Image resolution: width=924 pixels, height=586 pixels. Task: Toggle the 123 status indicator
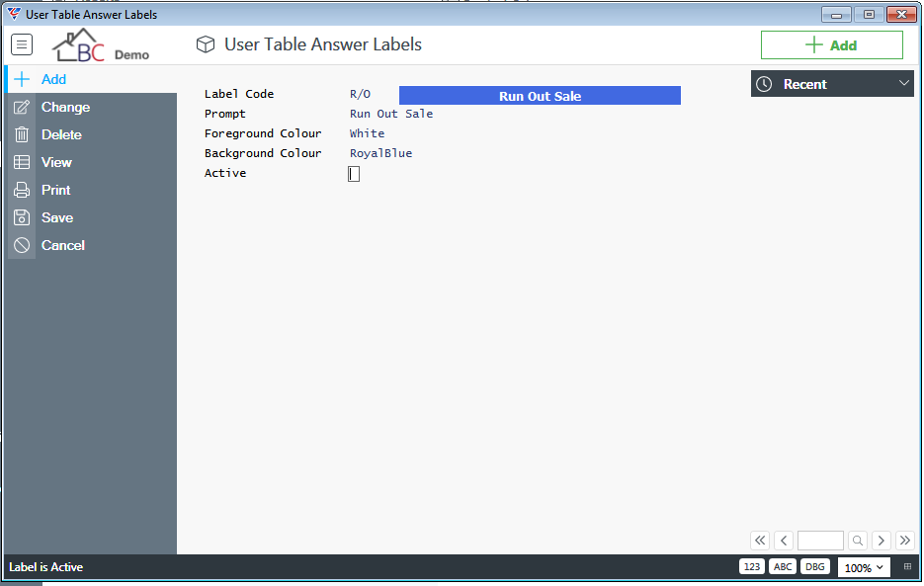coord(752,566)
